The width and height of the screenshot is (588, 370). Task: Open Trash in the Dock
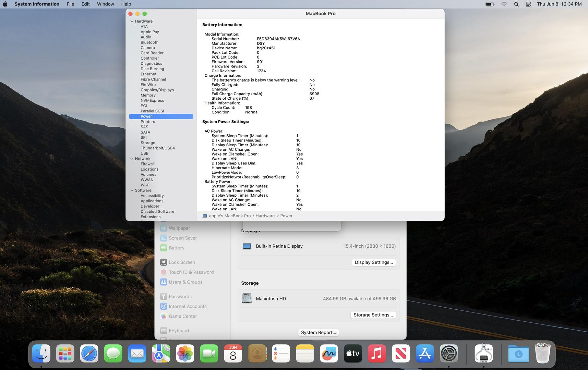click(x=542, y=354)
